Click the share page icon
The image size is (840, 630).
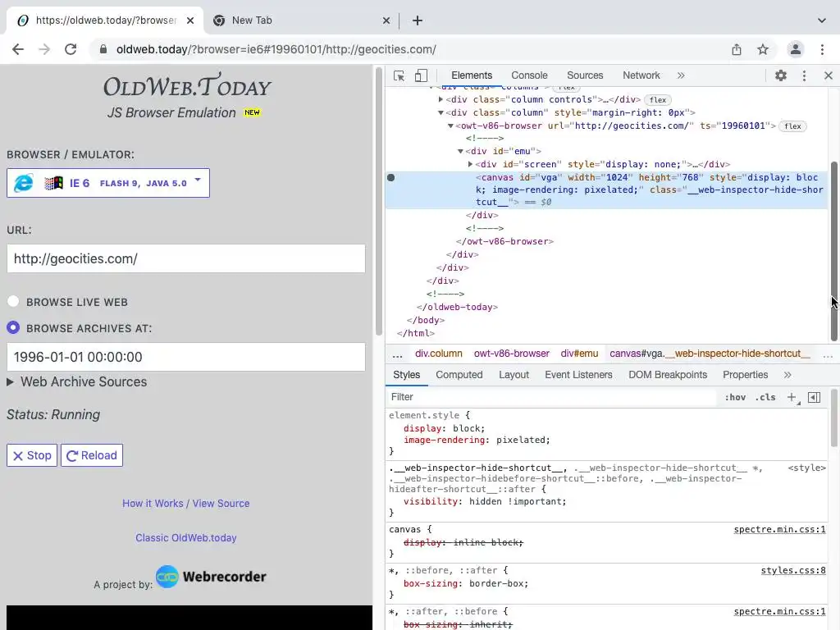pos(737,49)
